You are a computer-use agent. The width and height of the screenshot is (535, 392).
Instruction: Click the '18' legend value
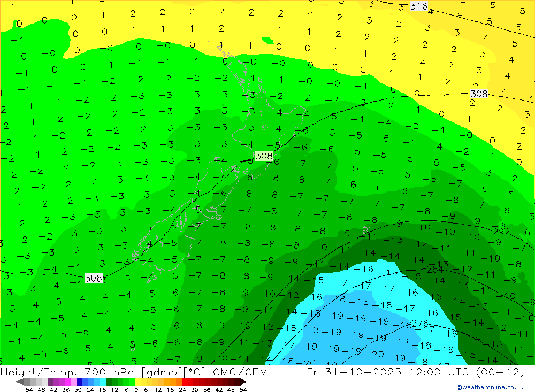(170, 390)
